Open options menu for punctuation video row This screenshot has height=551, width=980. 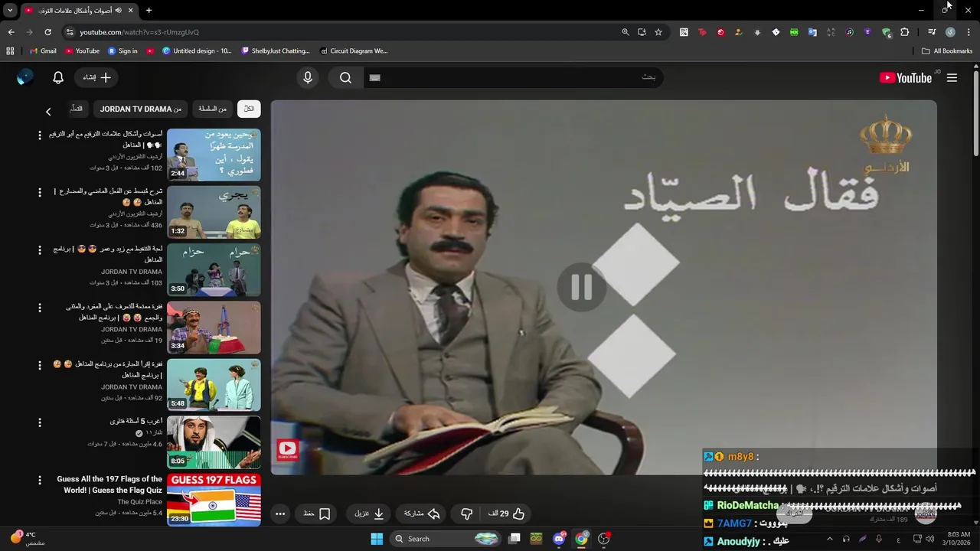(40, 135)
